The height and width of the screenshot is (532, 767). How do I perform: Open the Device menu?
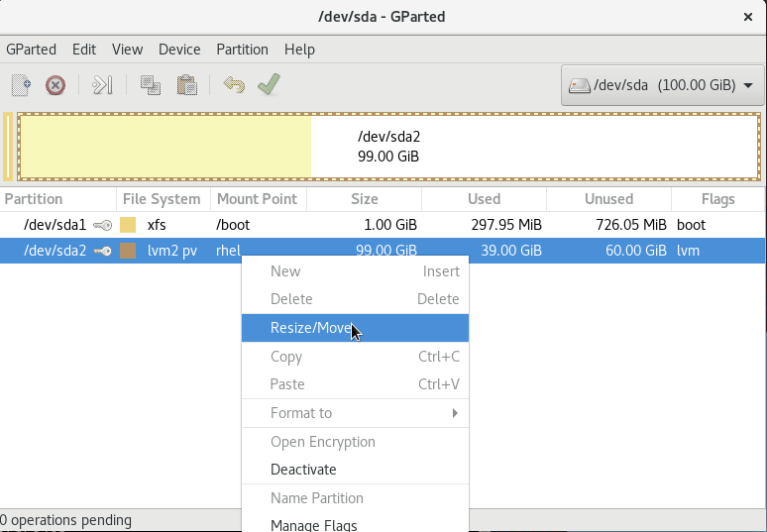click(x=179, y=50)
